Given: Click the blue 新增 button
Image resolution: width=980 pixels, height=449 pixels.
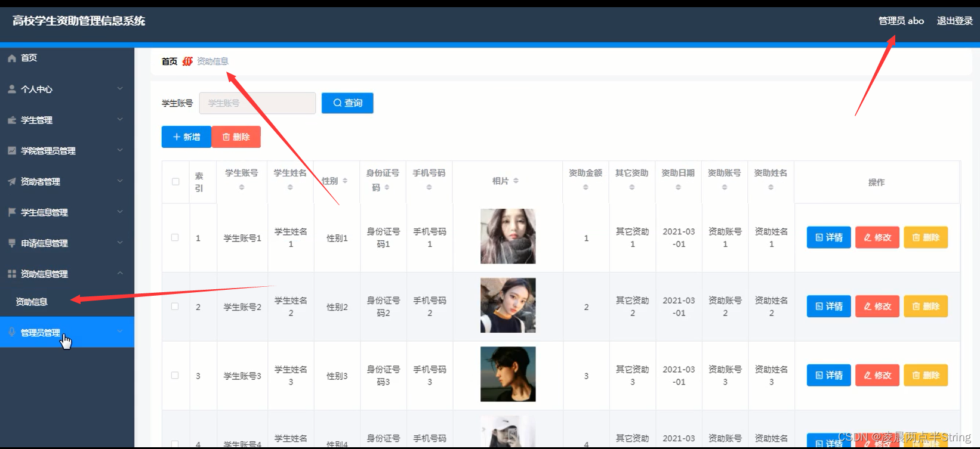Looking at the screenshot, I should tap(186, 137).
